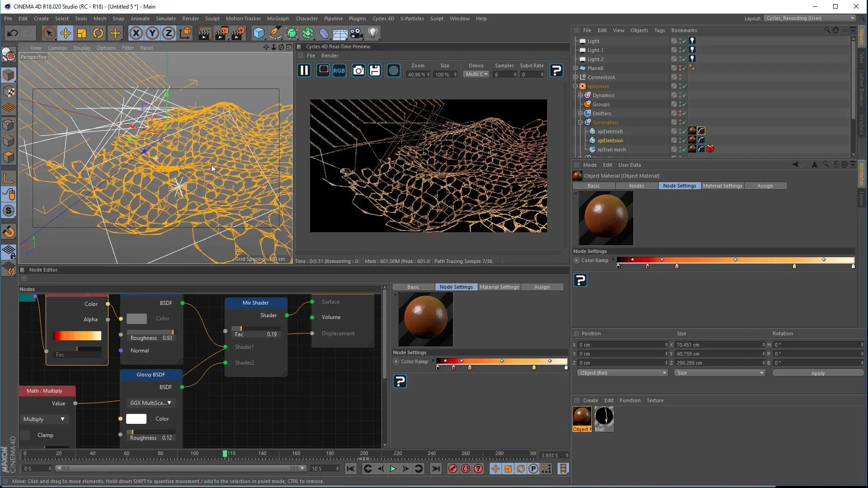Image resolution: width=868 pixels, height=488 pixels.
Task: Open the Cycles 4D menu
Action: tap(383, 19)
